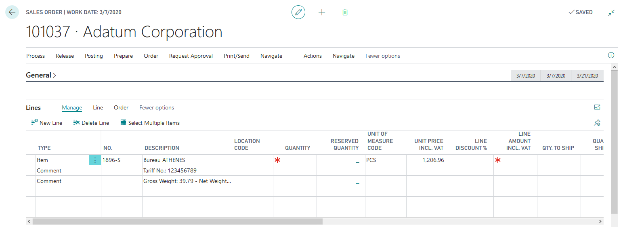This screenshot has width=644, height=227.
Task: Click the DESCRIPTION column header
Action: 162,148
